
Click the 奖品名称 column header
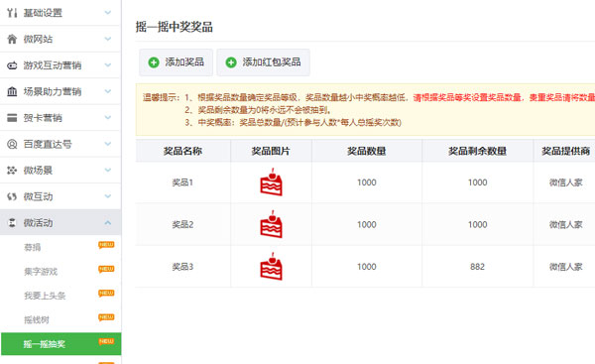point(182,151)
